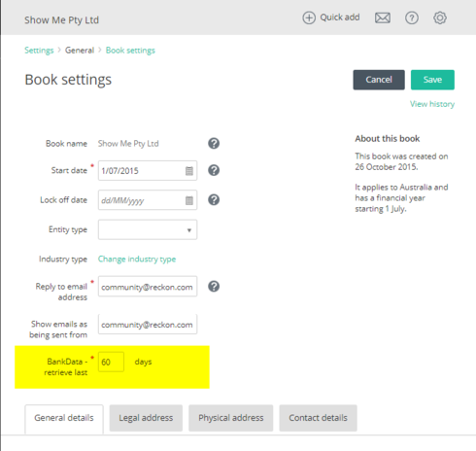Screen dimensions: 476x451
Task: Switch to the Contact details tab
Action: coord(318,418)
